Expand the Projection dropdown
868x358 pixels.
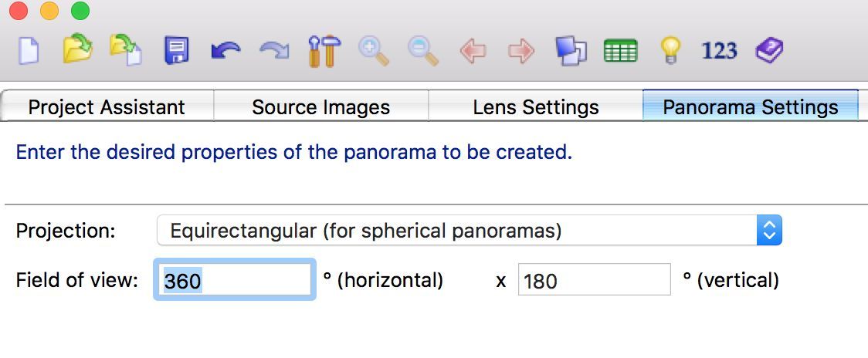click(470, 230)
